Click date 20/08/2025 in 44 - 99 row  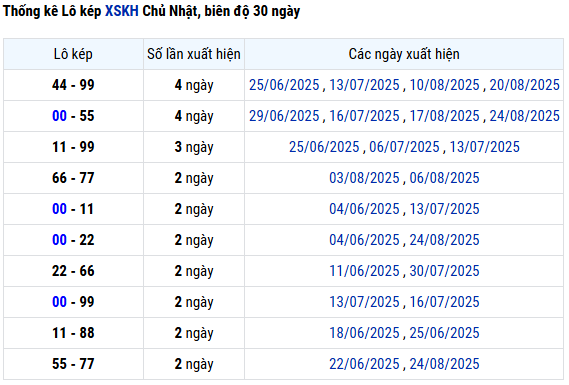tap(525, 85)
